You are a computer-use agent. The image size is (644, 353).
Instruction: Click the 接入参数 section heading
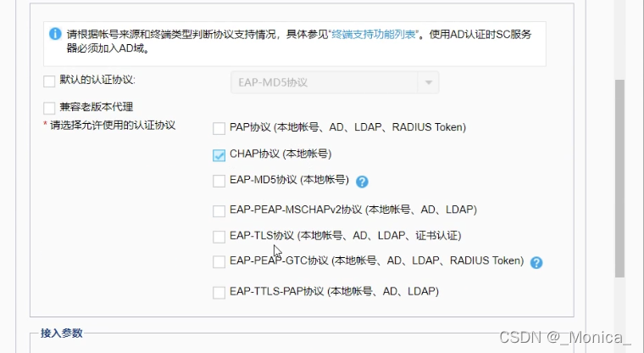point(62,333)
